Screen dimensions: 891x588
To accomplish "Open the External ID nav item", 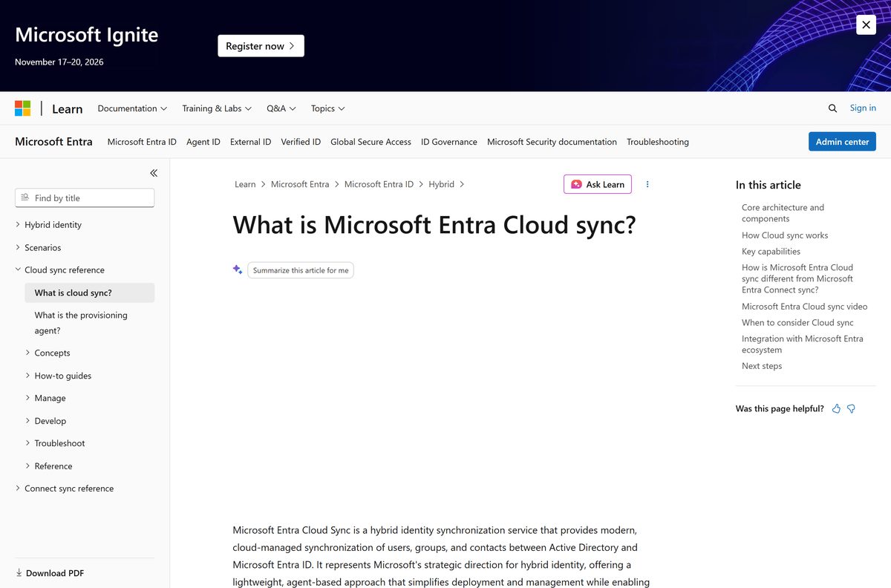I will point(250,142).
